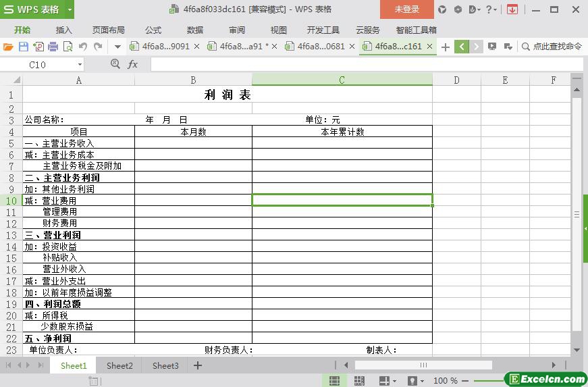Open the 页面布局 ribbon tab
The image size is (588, 387).
[109, 30]
